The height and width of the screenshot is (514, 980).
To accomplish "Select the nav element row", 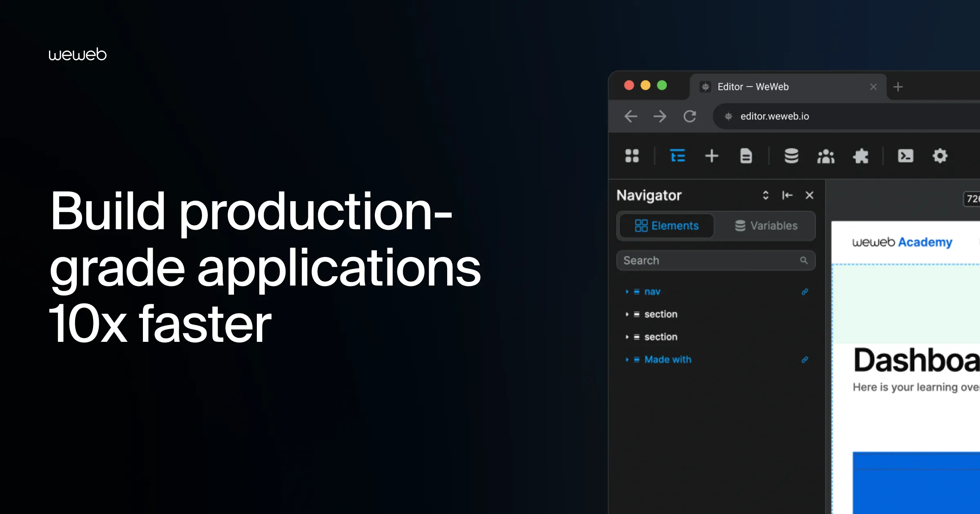I will pos(716,292).
